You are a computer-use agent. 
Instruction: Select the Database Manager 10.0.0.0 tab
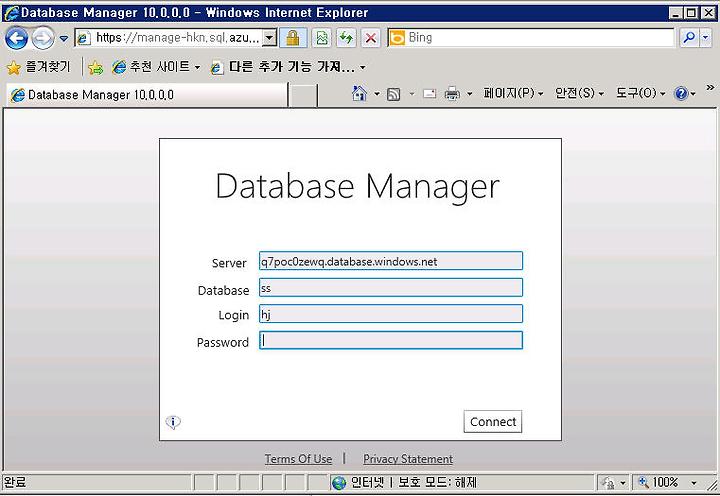pos(147,95)
